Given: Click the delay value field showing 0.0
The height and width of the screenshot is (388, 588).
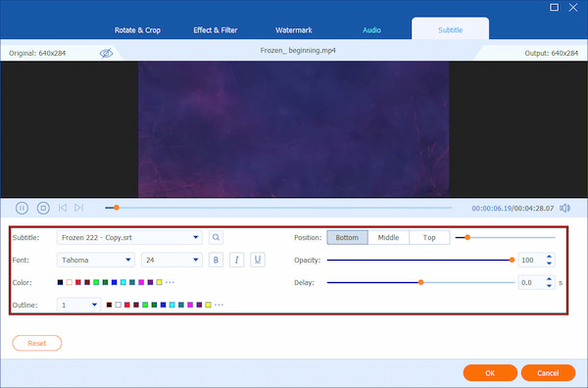Looking at the screenshot, I should pos(531,282).
